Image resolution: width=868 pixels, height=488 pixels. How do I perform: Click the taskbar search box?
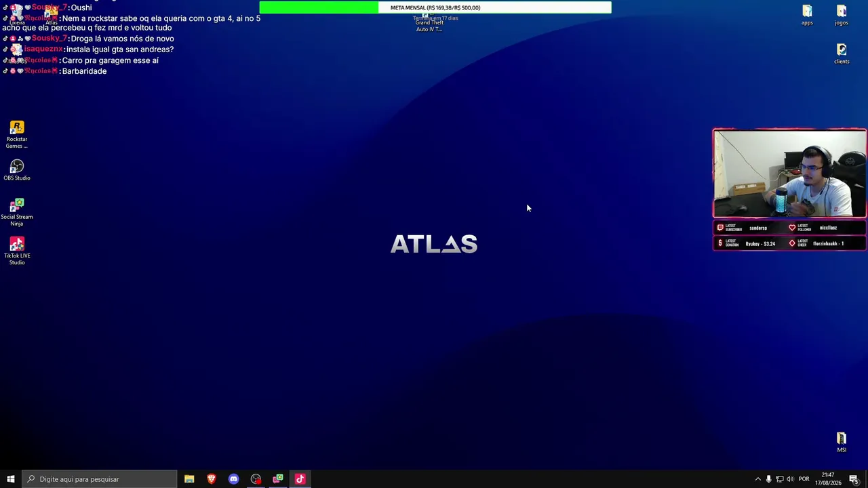(100, 479)
